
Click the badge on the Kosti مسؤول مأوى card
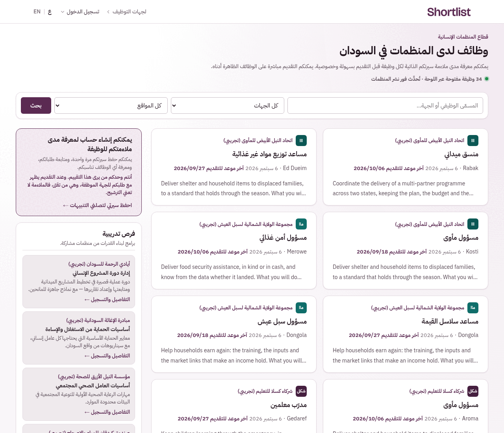pyautogui.click(x=473, y=224)
